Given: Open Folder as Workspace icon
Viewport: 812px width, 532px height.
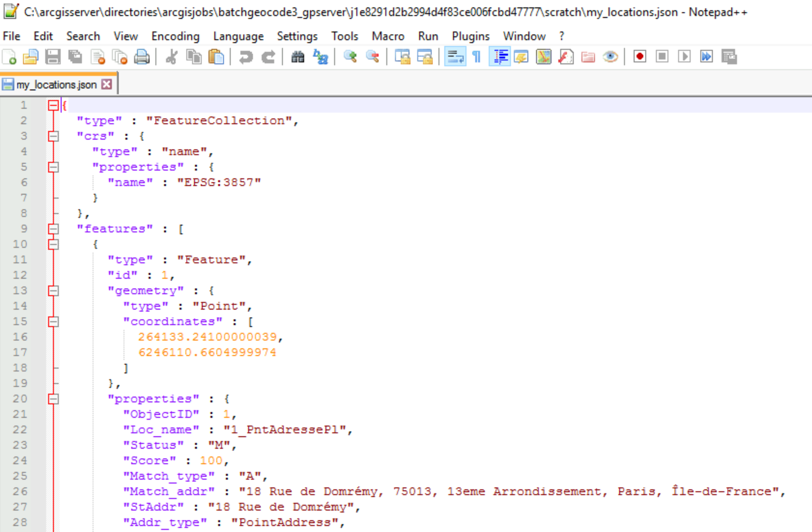Looking at the screenshot, I should pos(588,57).
